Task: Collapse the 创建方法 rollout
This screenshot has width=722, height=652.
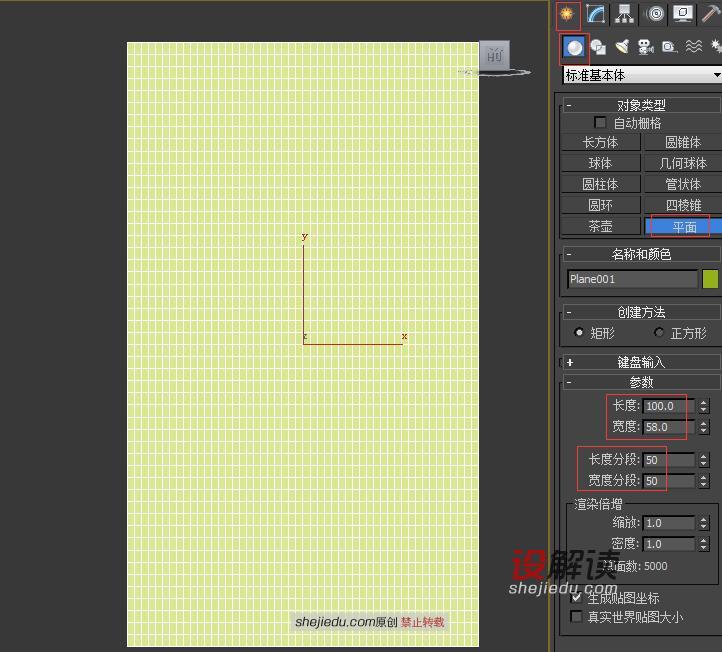Action: [641, 312]
